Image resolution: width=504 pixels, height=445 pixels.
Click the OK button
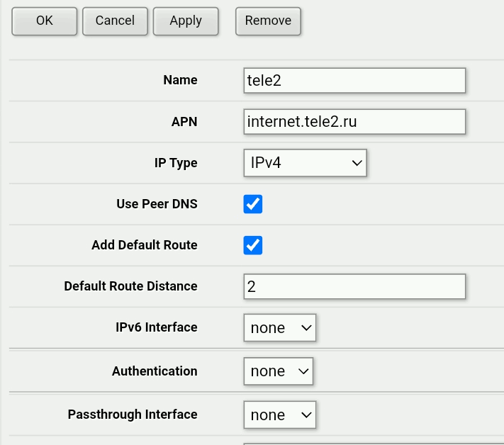(44, 21)
